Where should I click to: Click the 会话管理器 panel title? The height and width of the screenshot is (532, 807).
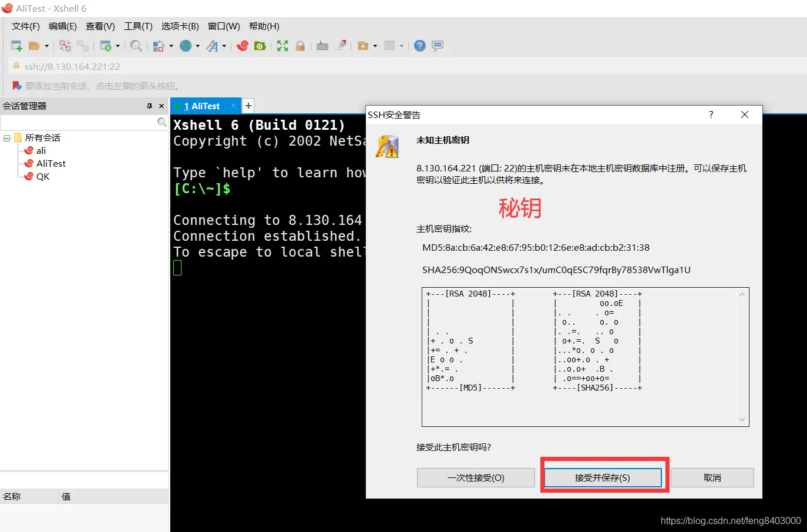tap(25, 106)
